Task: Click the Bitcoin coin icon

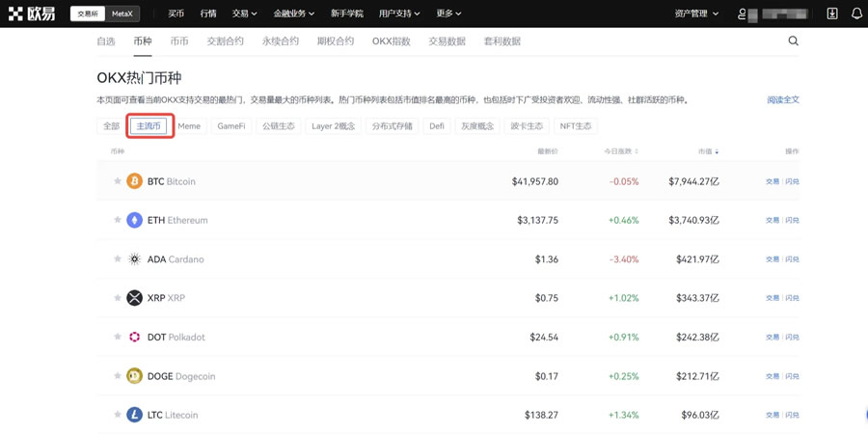Action: tap(134, 181)
